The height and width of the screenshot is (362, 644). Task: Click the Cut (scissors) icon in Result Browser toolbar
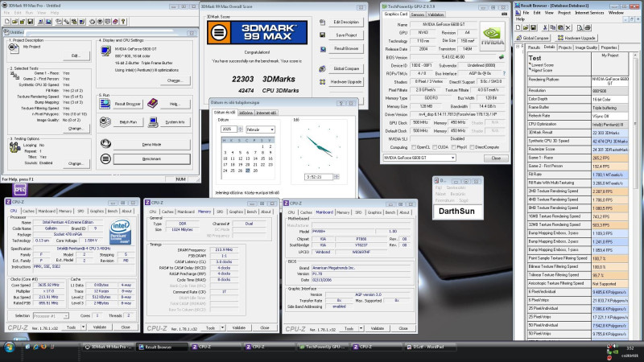(x=545, y=27)
